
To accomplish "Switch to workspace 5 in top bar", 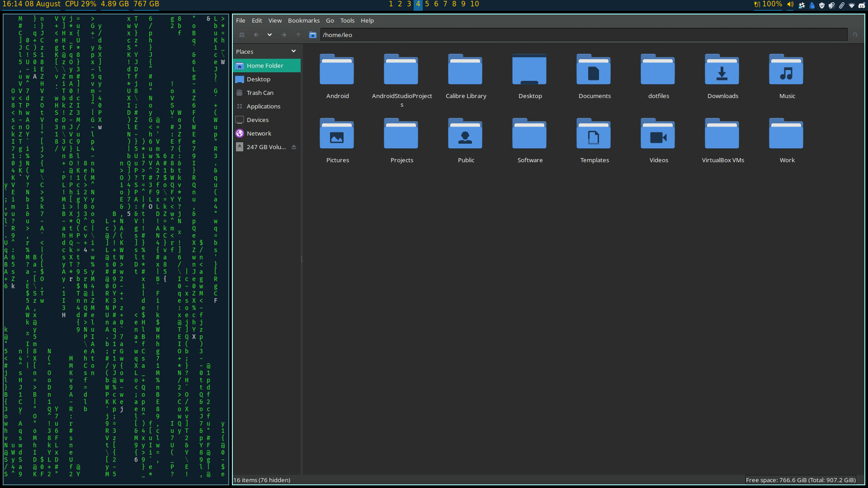I will (427, 4).
